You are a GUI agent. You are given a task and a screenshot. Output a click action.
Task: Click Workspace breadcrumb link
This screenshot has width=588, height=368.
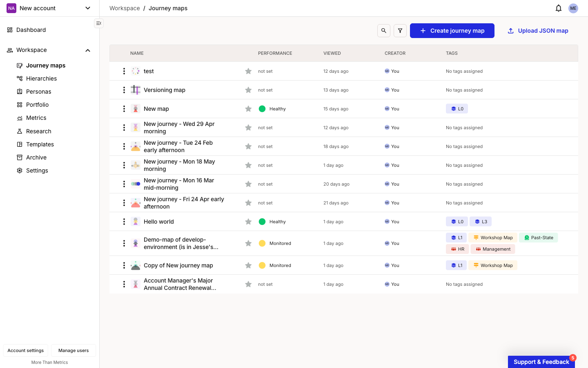point(125,8)
